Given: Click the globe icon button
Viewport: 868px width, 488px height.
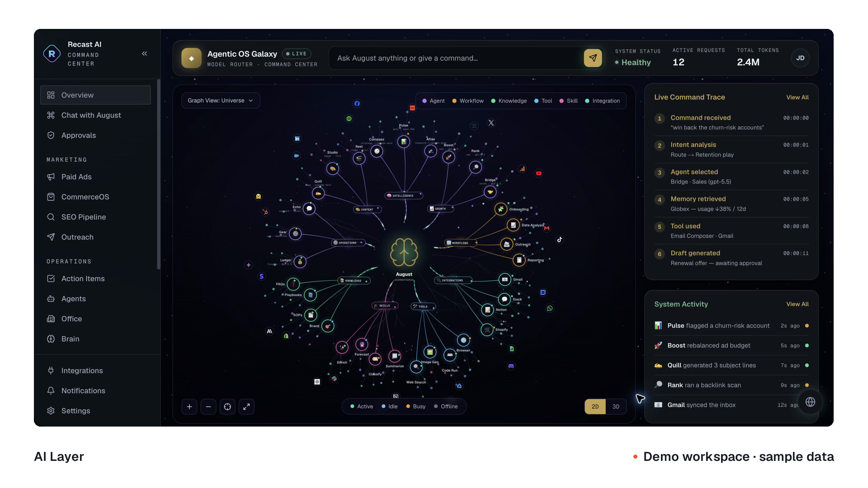Looking at the screenshot, I should click(x=810, y=402).
